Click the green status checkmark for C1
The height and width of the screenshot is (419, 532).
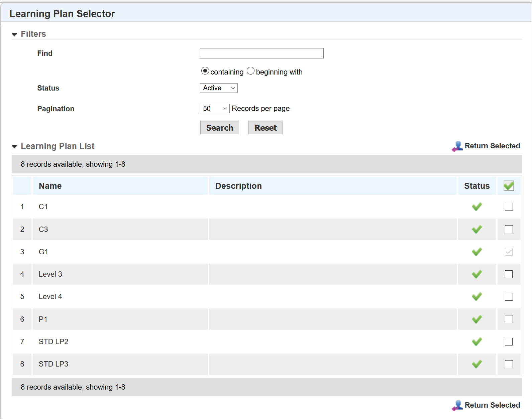[x=477, y=207]
